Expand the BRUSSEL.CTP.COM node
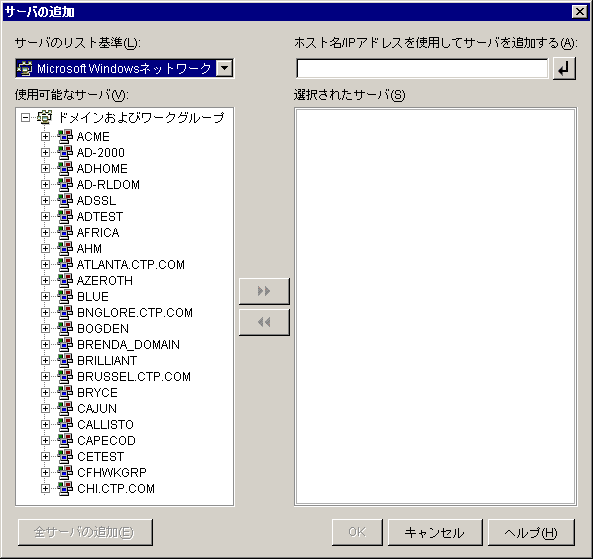Screen dimensions: 593x559 tap(45, 376)
